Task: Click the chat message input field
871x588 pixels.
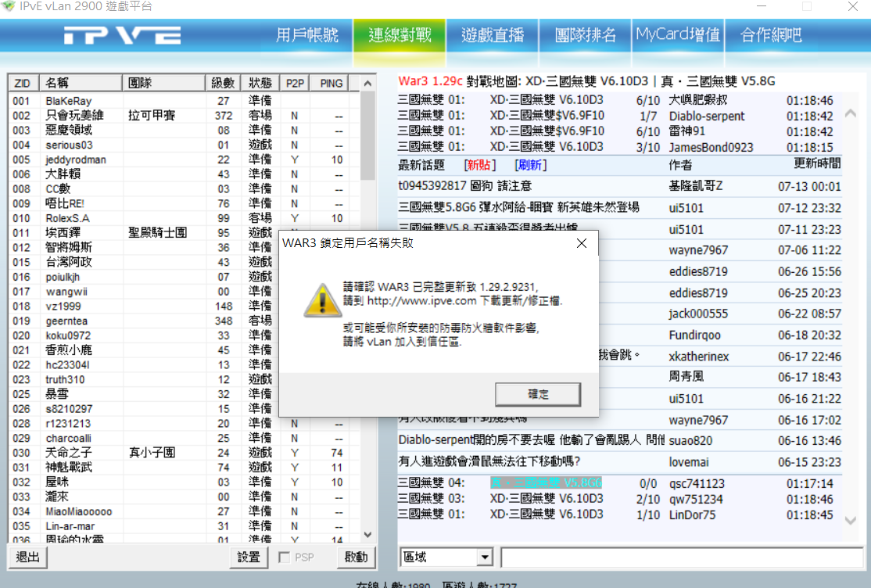Action: [x=682, y=557]
